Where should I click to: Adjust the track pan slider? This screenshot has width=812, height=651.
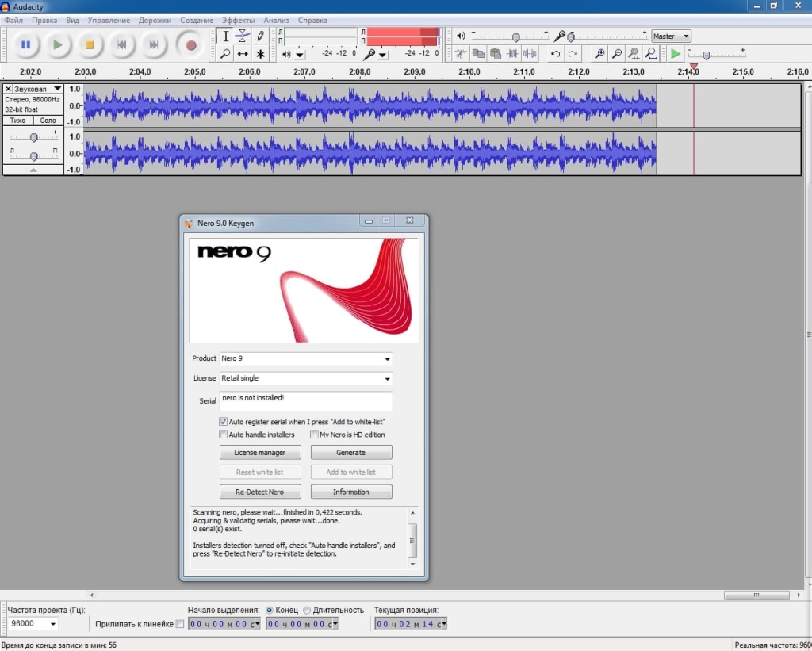point(33,156)
